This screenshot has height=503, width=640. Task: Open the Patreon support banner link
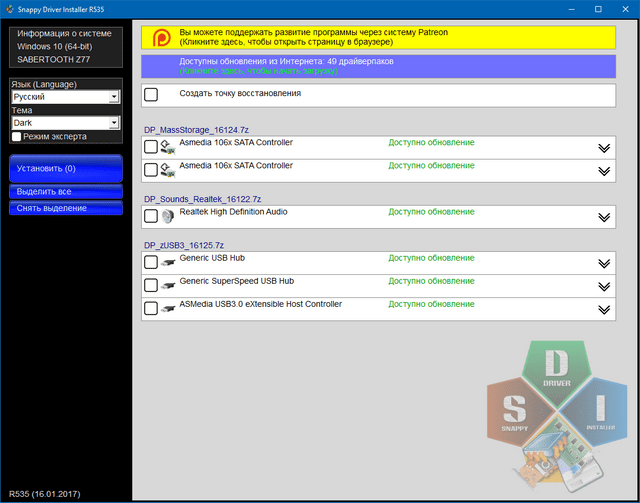[x=378, y=38]
